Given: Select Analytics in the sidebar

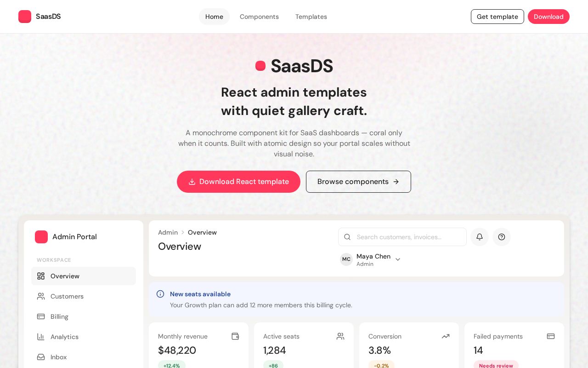Looking at the screenshot, I should [84, 337].
